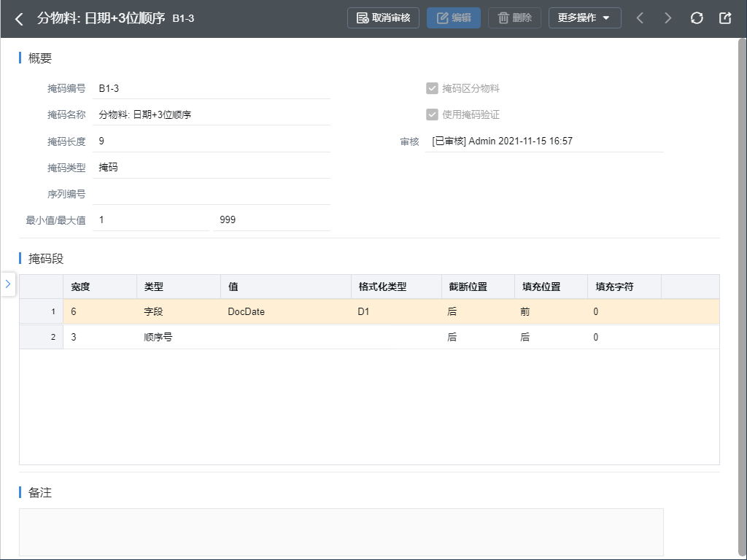Expand the left side panel chevron
This screenshot has height=560, width=747.
tap(7, 284)
